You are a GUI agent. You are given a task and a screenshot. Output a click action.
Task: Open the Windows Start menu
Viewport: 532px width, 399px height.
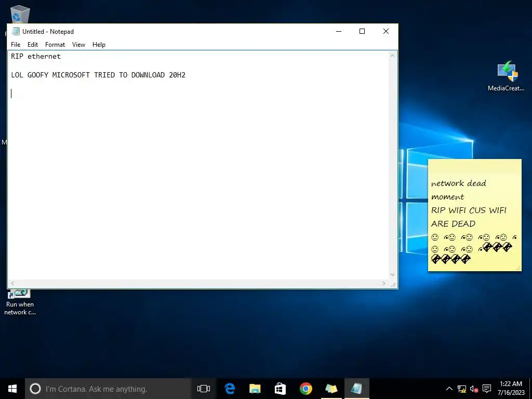coord(12,389)
